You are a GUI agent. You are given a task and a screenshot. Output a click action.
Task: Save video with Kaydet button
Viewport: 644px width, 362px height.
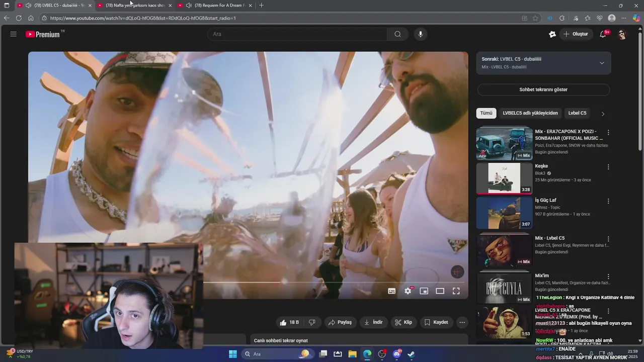point(436,322)
